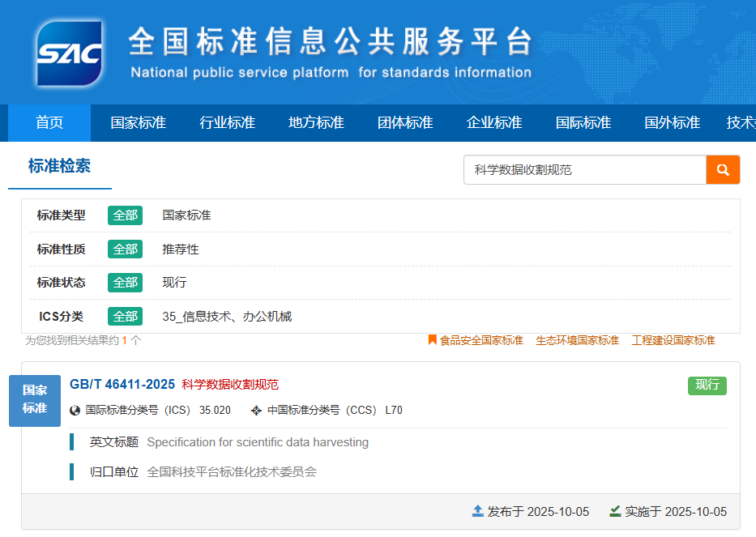Open the 生态环境国家标准 link
Viewport: 756px width, 537px height.
pos(577,340)
